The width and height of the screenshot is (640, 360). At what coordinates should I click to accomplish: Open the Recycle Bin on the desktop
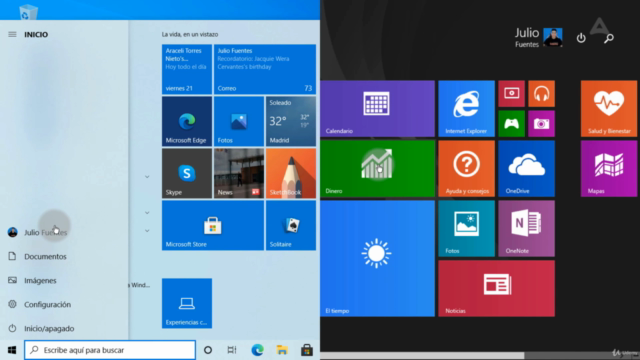[x=28, y=12]
